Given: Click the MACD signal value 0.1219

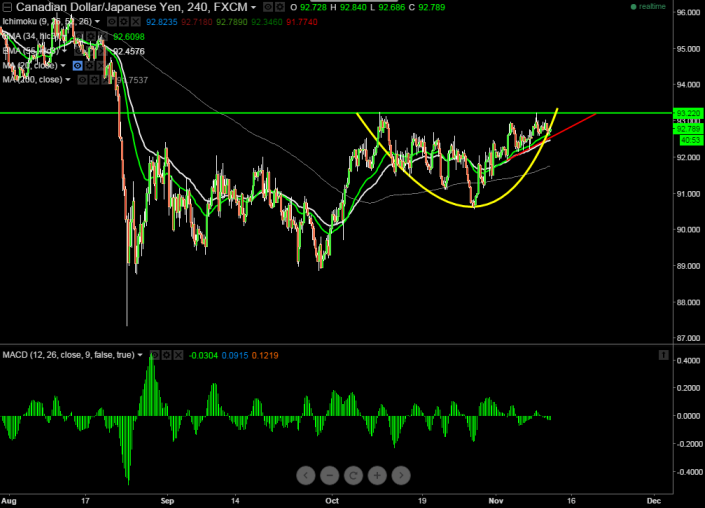Looking at the screenshot, I should pos(265,356).
